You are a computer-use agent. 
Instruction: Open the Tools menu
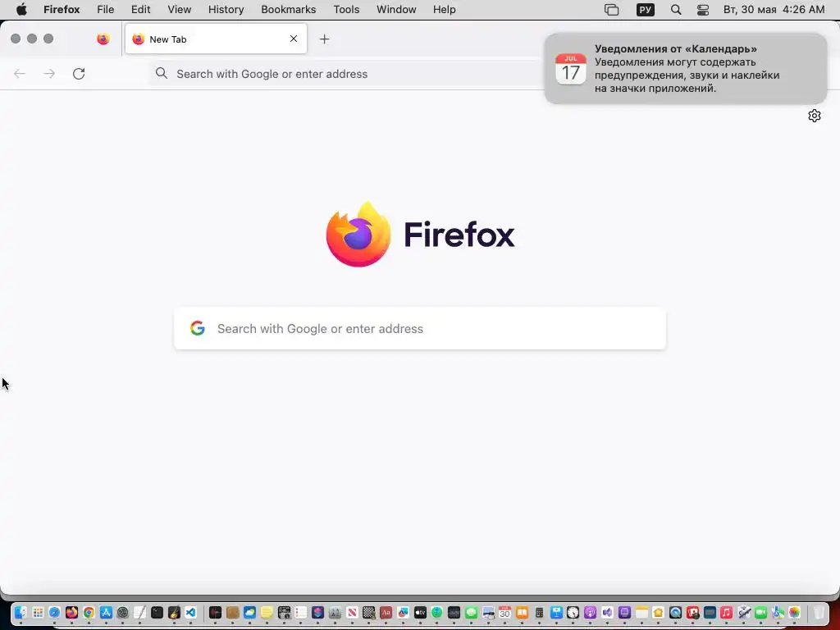point(346,10)
